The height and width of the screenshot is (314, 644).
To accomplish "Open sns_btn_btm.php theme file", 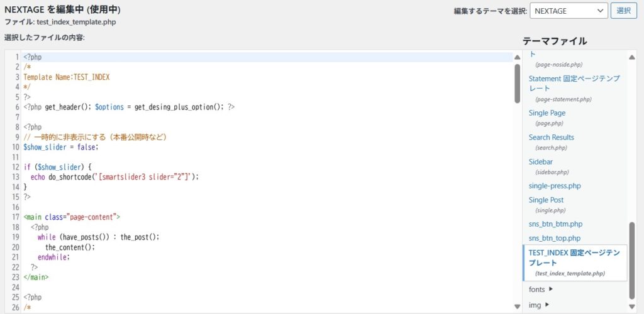I will 556,224.
